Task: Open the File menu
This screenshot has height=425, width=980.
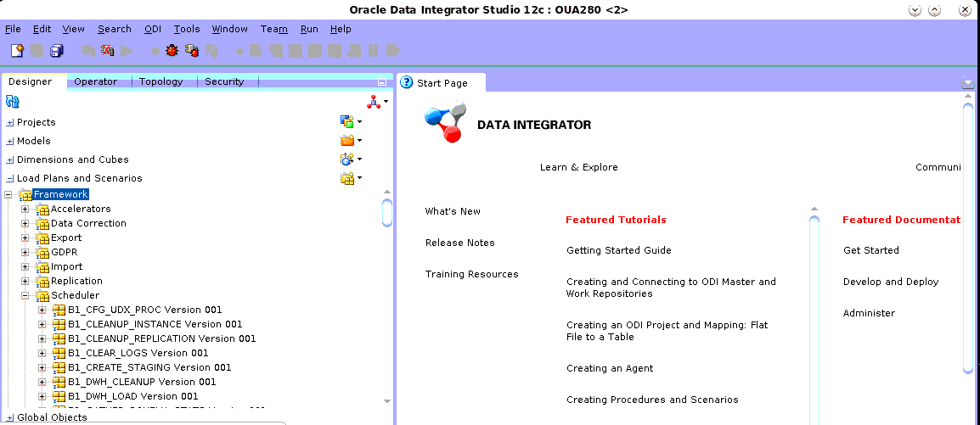Action: (x=13, y=29)
